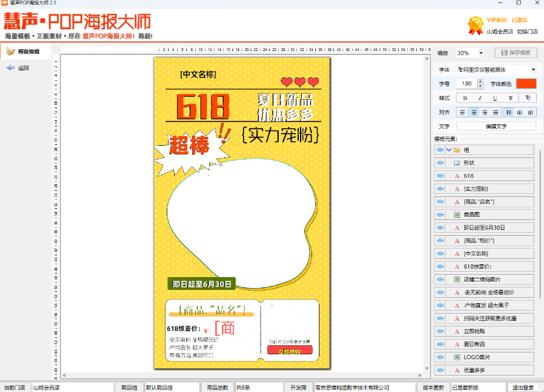Open the 字体颜色 orange color swatch
Viewport: 544px width, 392px height.
click(x=526, y=84)
